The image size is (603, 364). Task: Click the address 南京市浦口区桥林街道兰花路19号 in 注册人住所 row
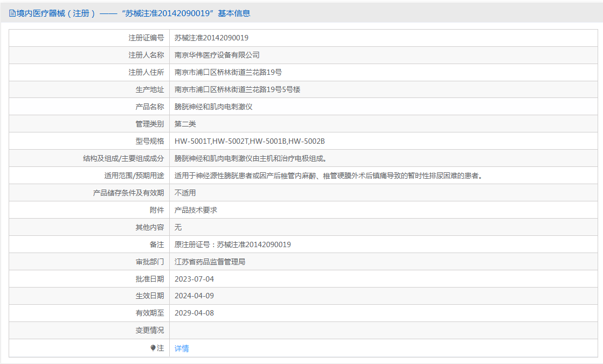tap(228, 72)
